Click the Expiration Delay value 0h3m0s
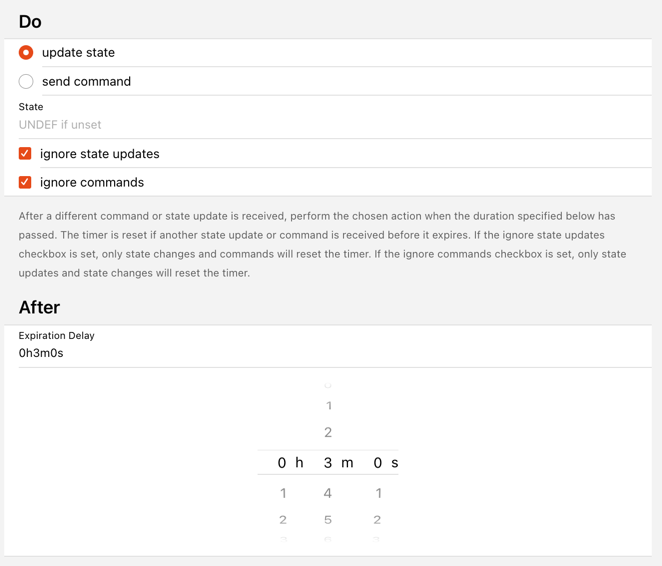This screenshot has width=662, height=566. [x=41, y=353]
